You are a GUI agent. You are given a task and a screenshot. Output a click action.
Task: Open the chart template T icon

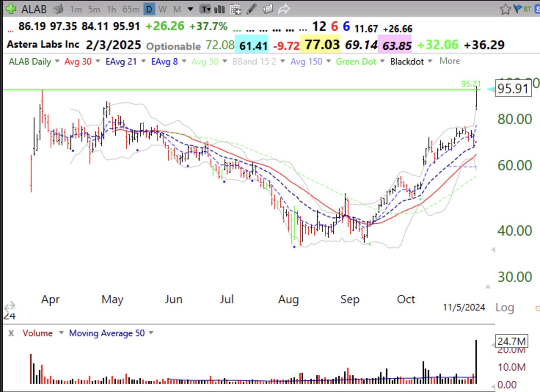coord(205,9)
